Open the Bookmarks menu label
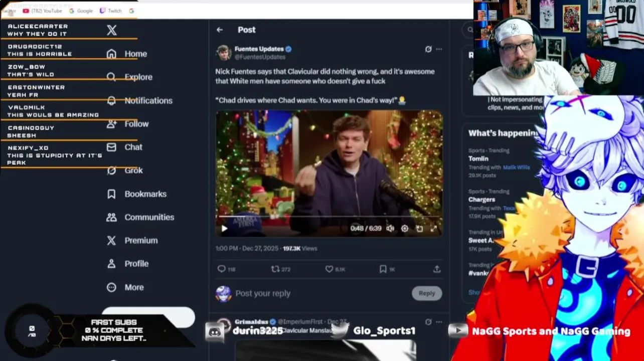Viewport: 644px width, 361px height. click(145, 194)
